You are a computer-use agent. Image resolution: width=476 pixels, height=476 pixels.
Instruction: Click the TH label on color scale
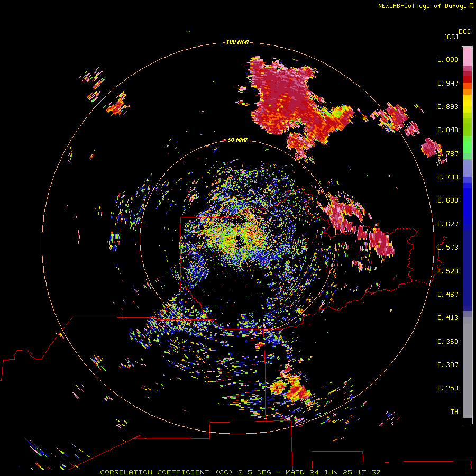tap(454, 412)
